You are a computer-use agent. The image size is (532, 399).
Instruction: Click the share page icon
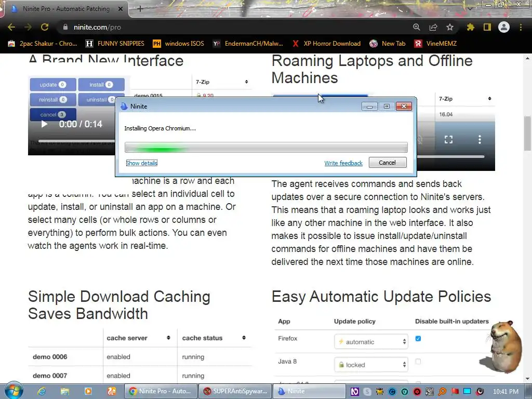(433, 27)
